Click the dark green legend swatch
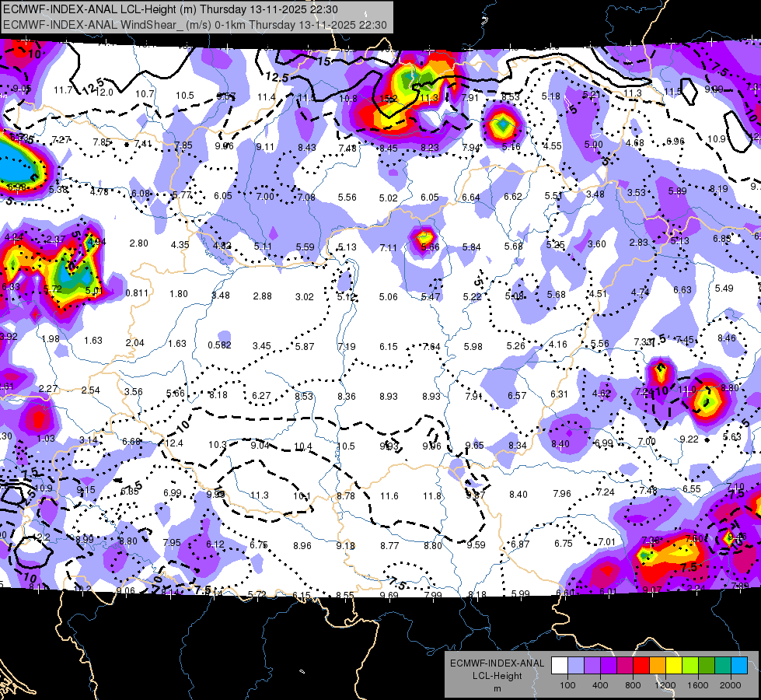The image size is (761, 700). click(x=706, y=666)
